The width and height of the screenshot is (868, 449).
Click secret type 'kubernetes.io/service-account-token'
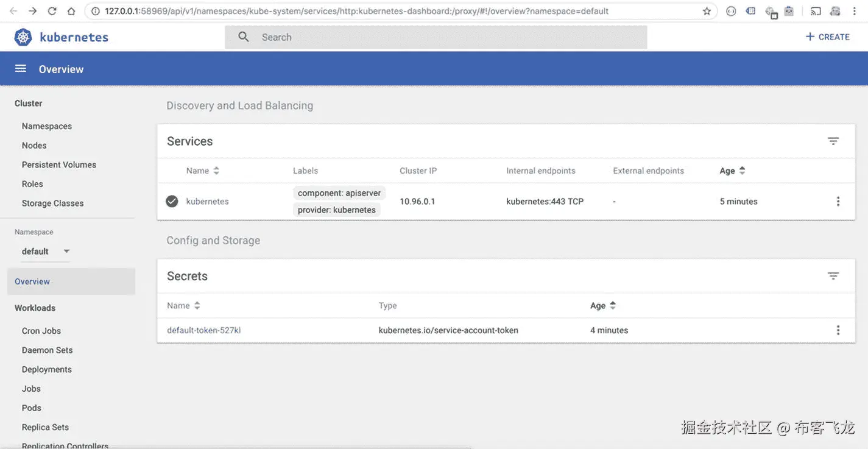pos(448,330)
